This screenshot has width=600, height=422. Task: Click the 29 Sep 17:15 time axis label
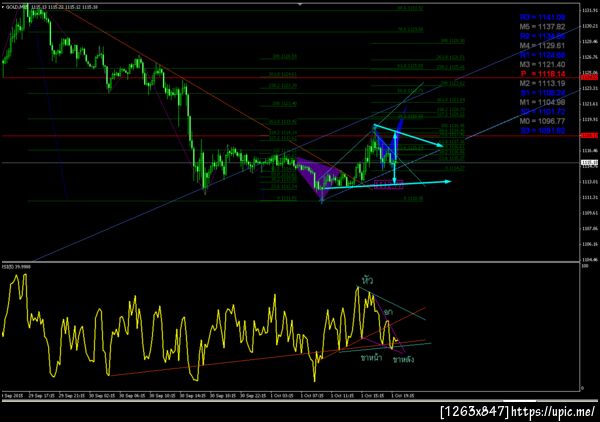click(x=41, y=396)
